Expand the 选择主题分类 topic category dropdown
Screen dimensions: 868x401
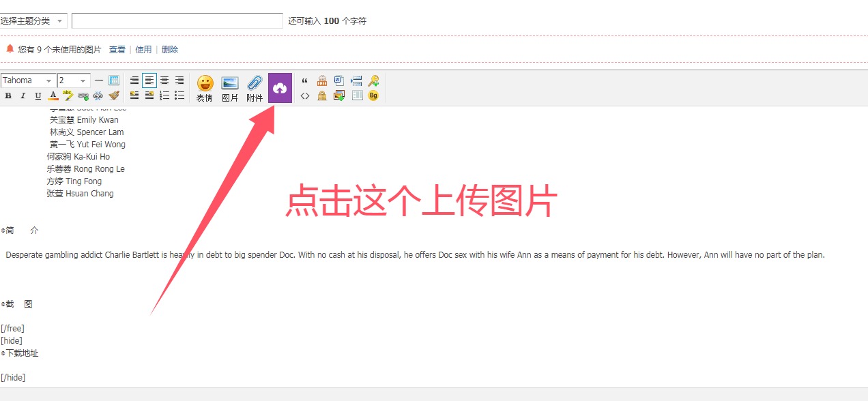click(x=33, y=20)
